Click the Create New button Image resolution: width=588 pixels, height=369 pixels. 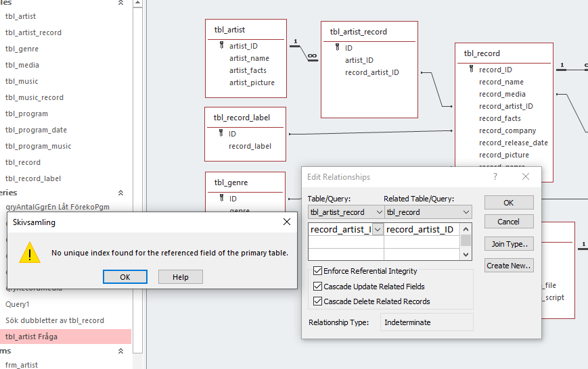(x=509, y=266)
